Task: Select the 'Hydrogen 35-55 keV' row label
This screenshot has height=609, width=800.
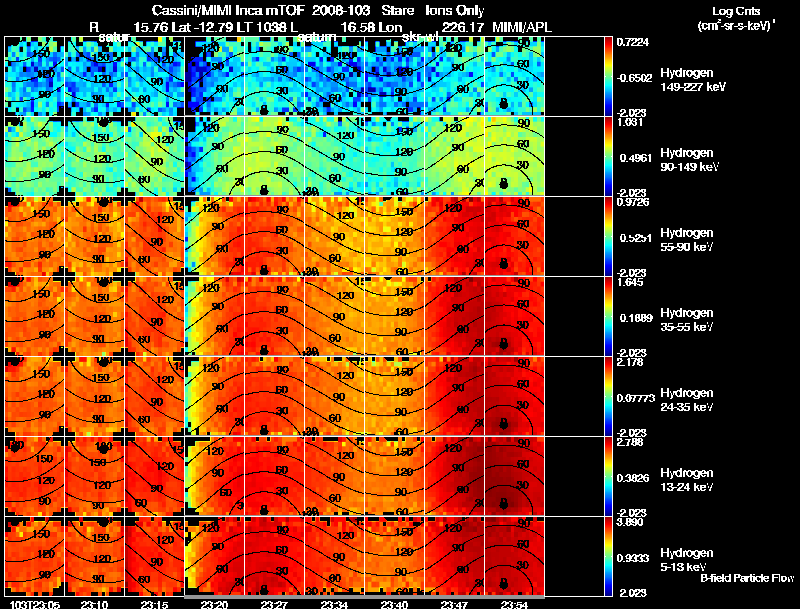Action: 687,320
